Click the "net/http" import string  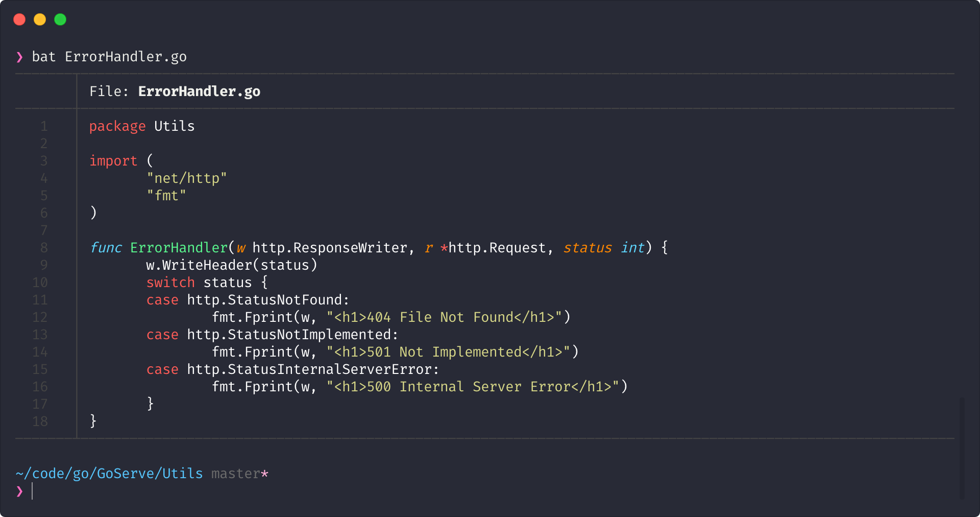tap(186, 178)
